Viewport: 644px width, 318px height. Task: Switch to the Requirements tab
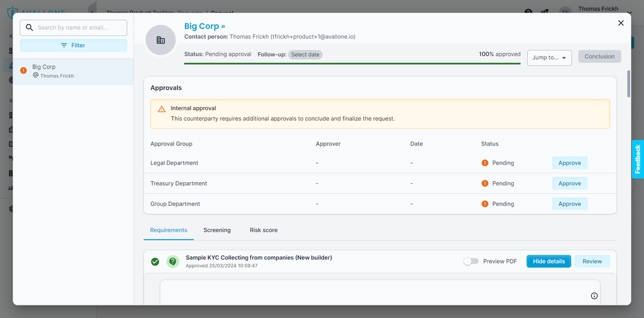(169, 230)
